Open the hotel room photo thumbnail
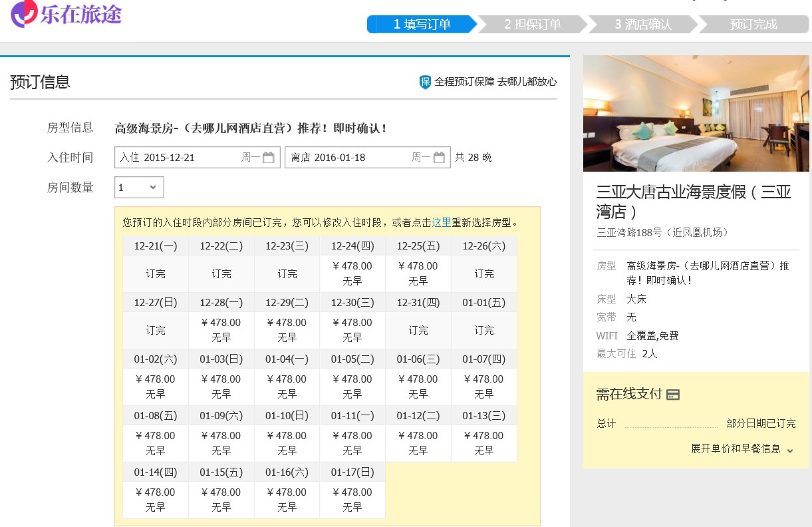 point(696,113)
